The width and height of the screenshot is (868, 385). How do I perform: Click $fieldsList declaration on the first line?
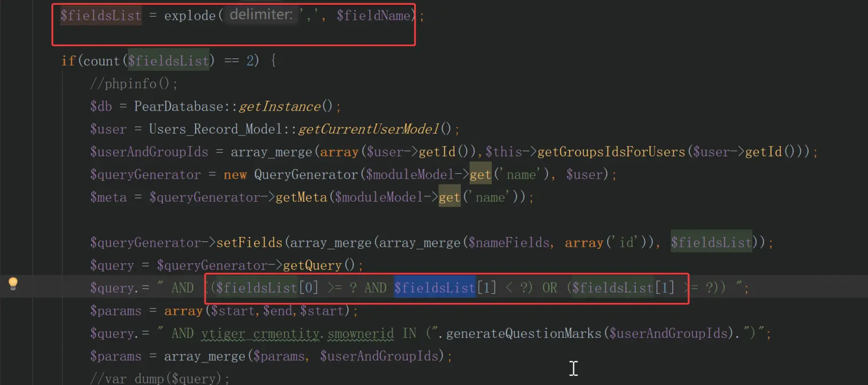pos(101,16)
